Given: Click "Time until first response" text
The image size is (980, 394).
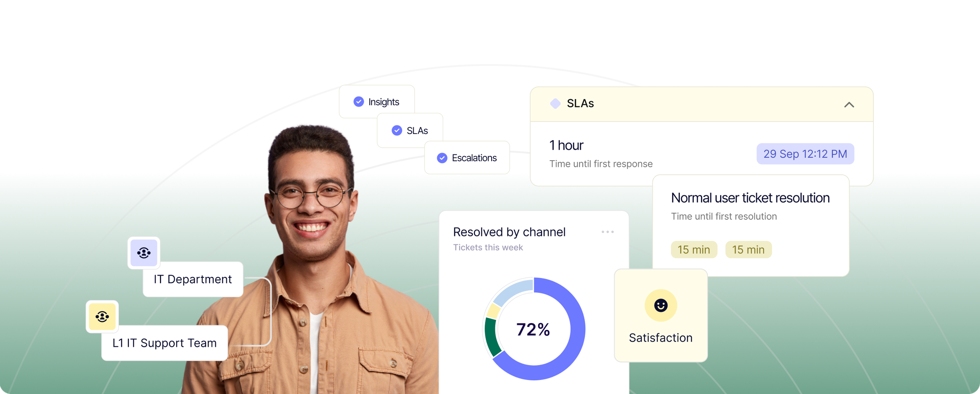Looking at the screenshot, I should coord(601,164).
